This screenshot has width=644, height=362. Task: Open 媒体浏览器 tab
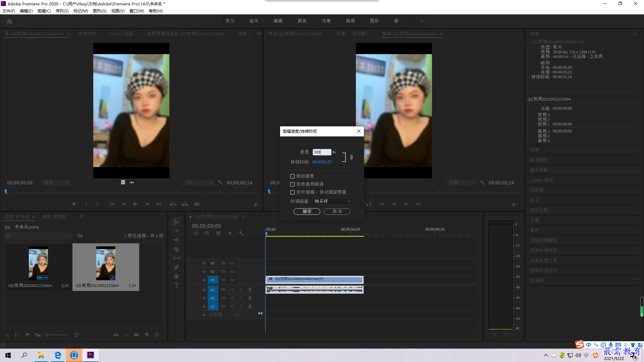pyautogui.click(x=54, y=217)
